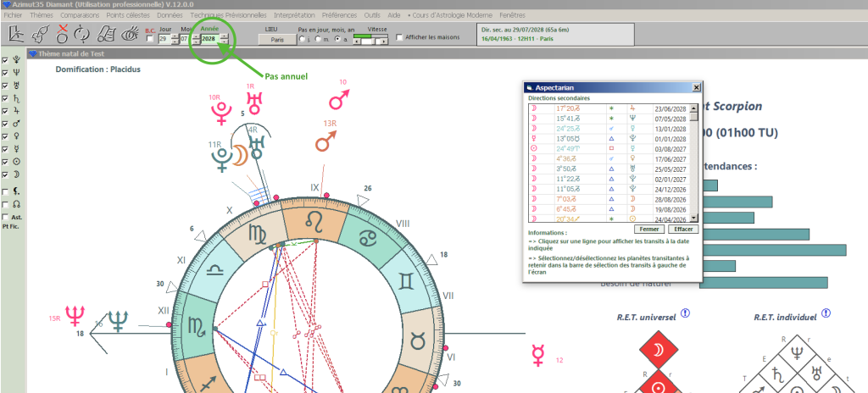This screenshot has width=868, height=393.
Task: Click the eye-shaped toolbar icon
Action: click(x=129, y=35)
